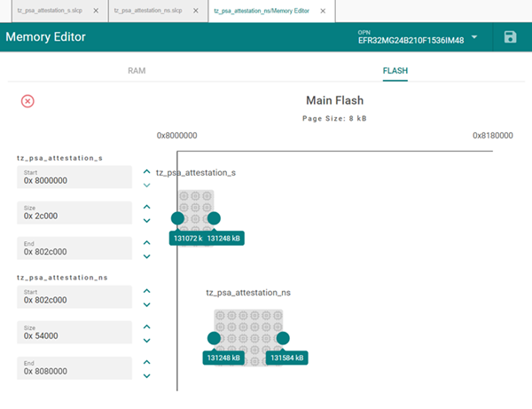The height and width of the screenshot is (409, 532).
Task: Grab the 131584 kB end slider handle
Action: 283,338
